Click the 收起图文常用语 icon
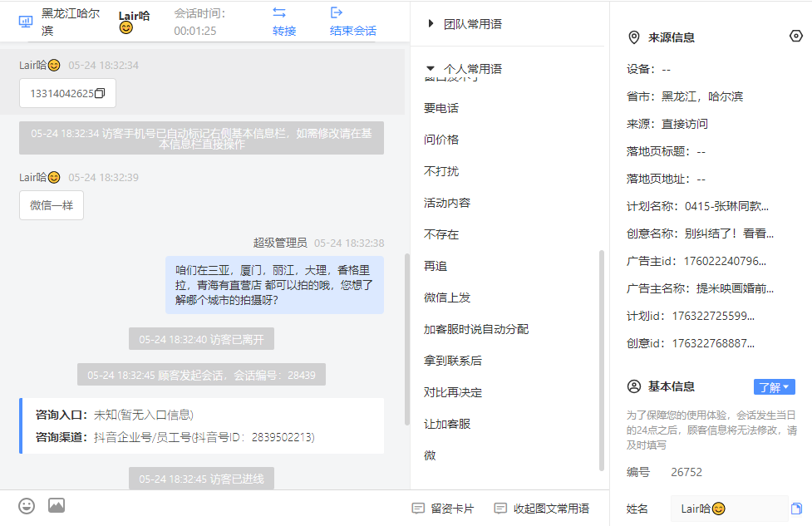 (500, 509)
